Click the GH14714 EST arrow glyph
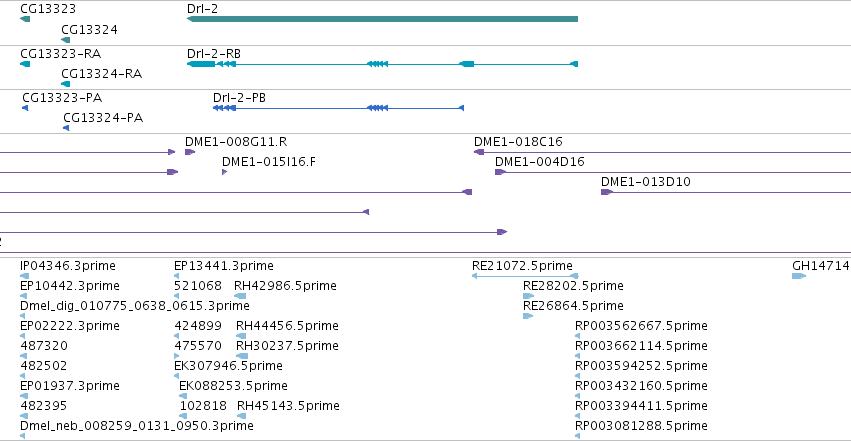The height and width of the screenshot is (441, 851). point(799,276)
